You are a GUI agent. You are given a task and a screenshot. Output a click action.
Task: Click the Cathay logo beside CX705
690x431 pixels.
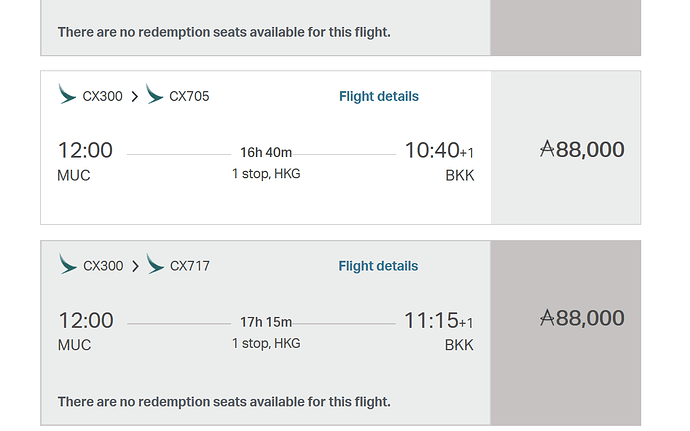[x=155, y=95]
